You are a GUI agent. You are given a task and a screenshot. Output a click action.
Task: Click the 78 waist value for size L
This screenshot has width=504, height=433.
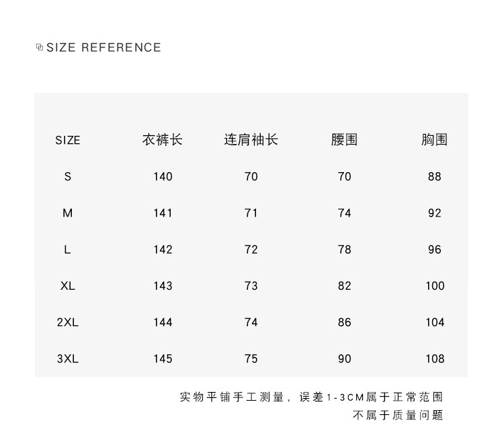tap(345, 249)
